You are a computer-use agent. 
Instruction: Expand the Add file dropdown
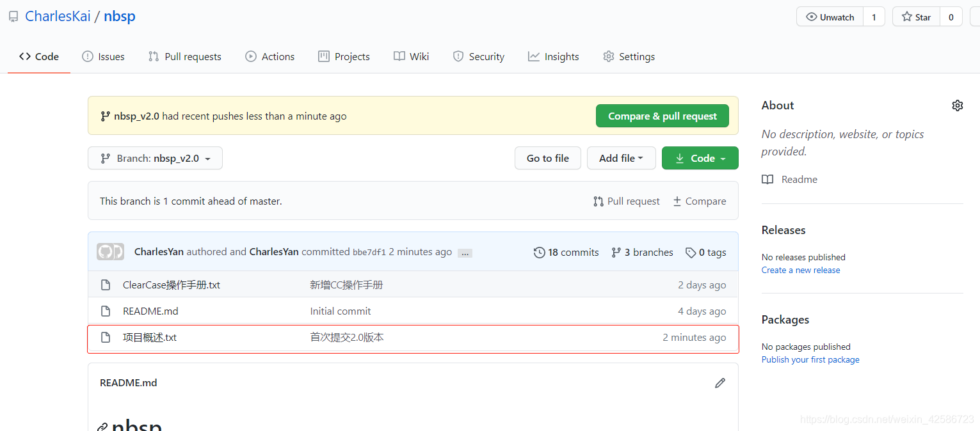pyautogui.click(x=621, y=158)
